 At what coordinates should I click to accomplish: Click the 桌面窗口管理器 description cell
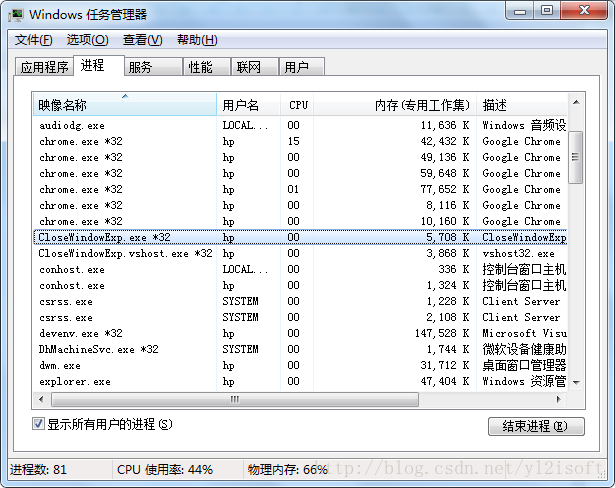(524, 365)
